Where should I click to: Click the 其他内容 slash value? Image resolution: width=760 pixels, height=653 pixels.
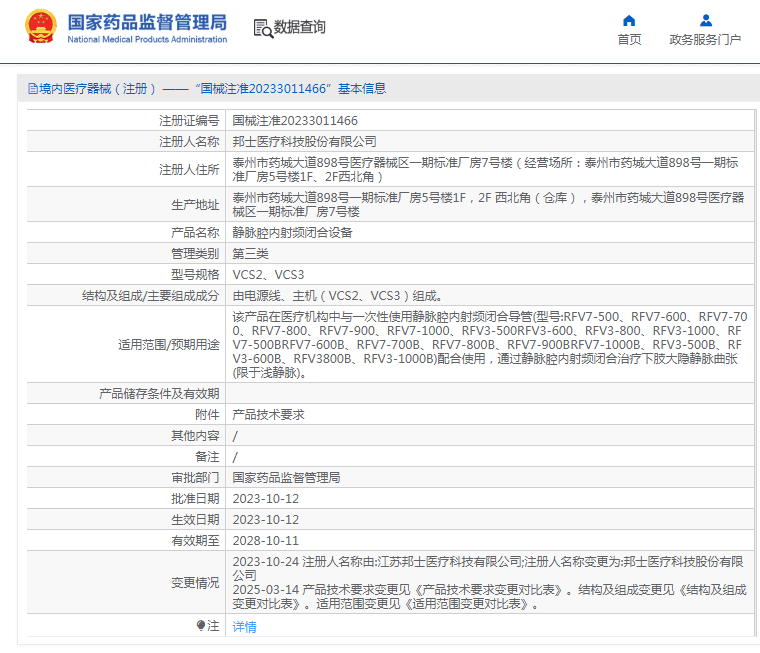(x=235, y=436)
